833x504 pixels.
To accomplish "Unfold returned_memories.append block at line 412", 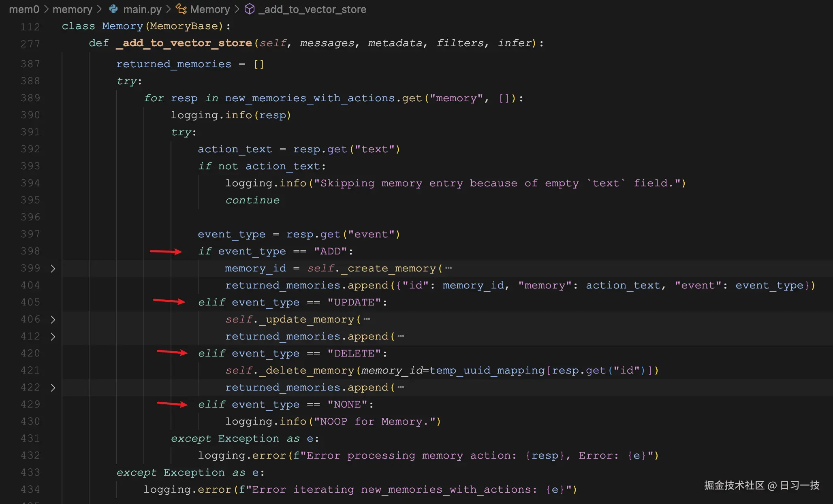I will (53, 337).
